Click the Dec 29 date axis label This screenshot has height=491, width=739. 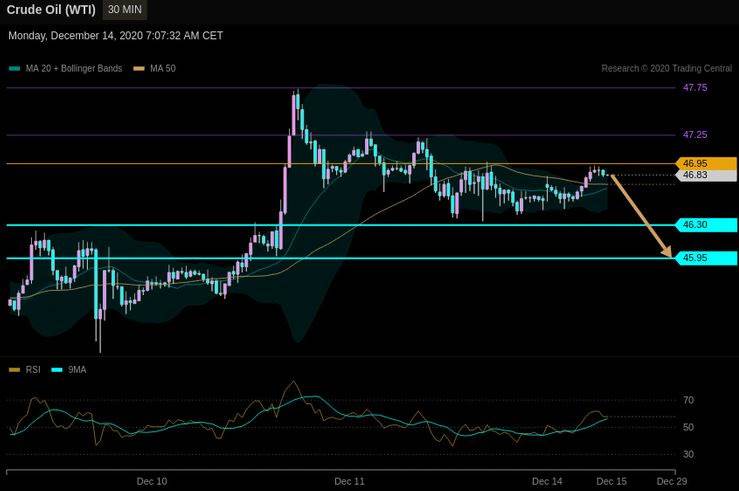(x=672, y=482)
